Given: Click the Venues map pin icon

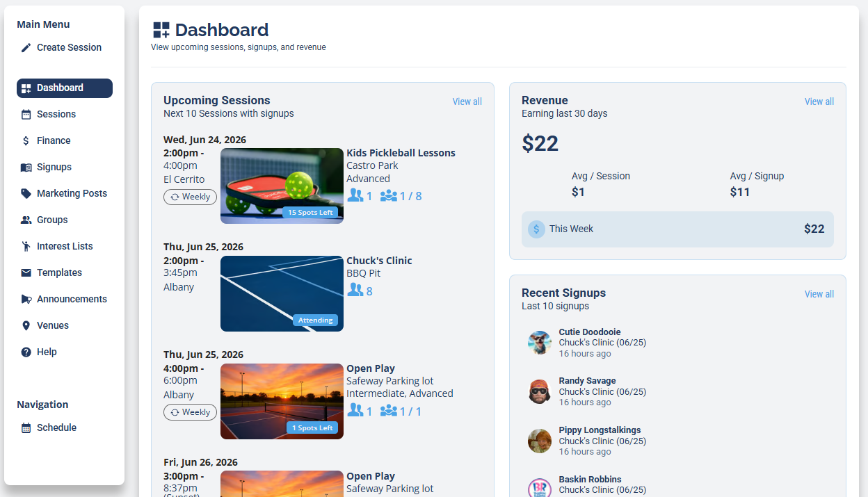Looking at the screenshot, I should coord(26,325).
